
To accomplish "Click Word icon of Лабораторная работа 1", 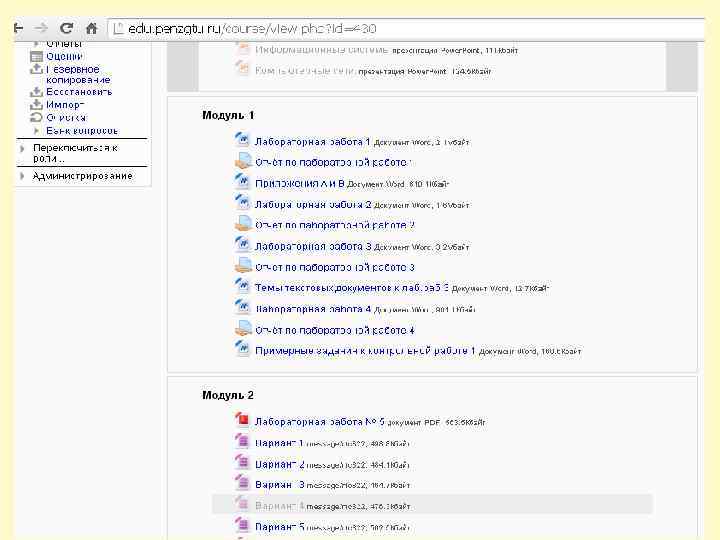I will click(242, 140).
